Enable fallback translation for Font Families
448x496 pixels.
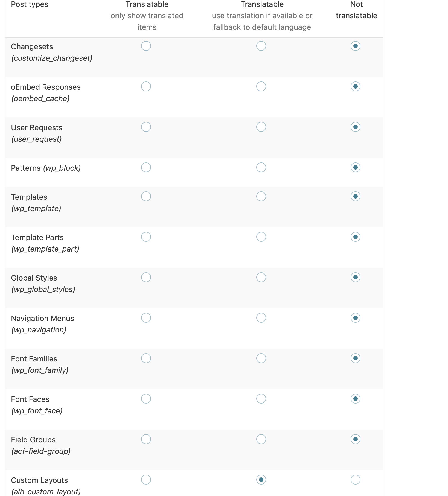(x=261, y=358)
